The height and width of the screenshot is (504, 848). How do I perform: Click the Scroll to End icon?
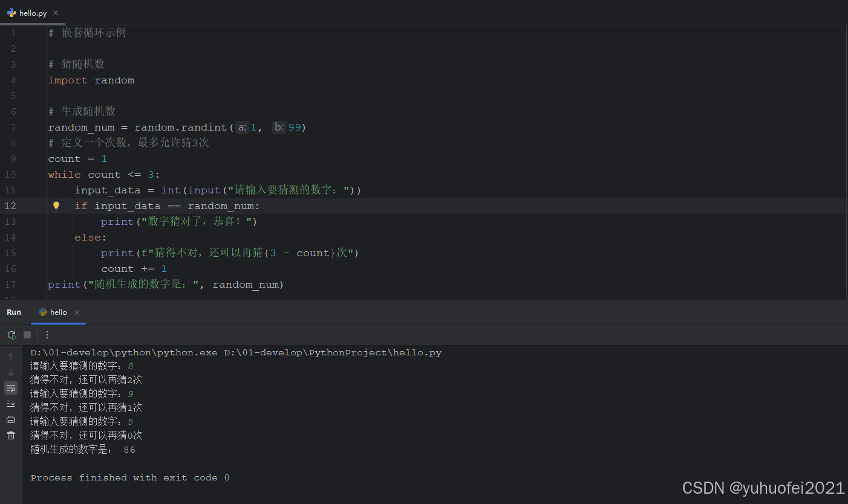(11, 404)
